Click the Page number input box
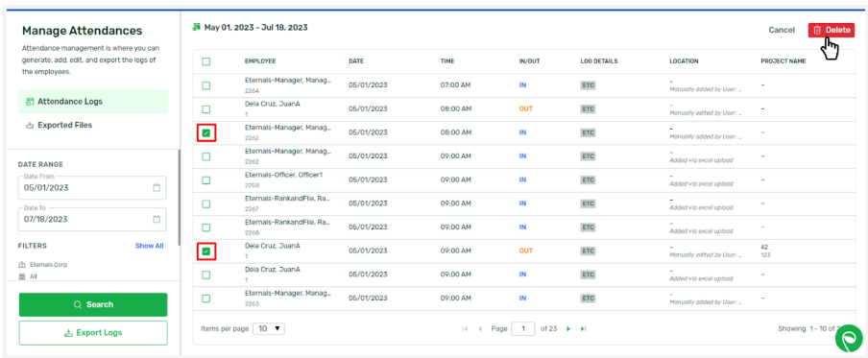868x358 pixels. point(522,328)
